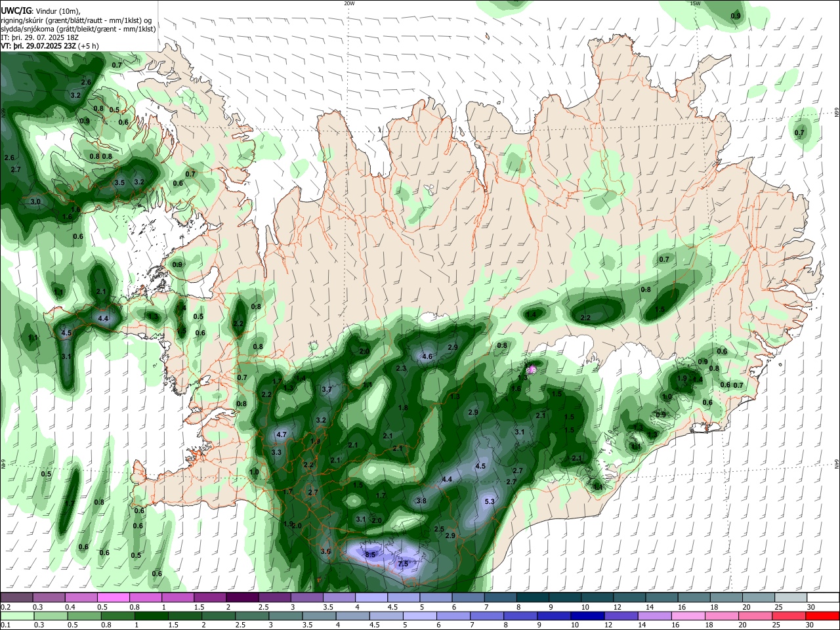
Task: Click the 3.6 value near the south coast
Action: [325, 551]
